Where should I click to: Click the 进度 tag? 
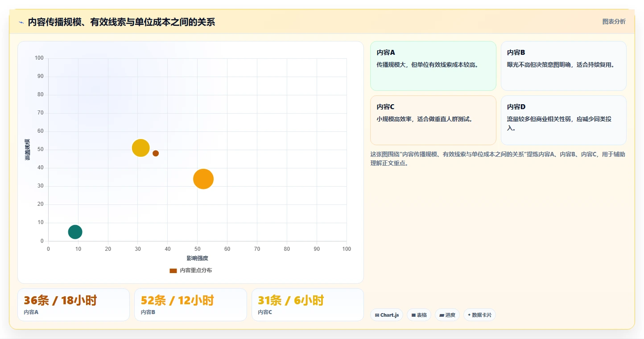point(447,315)
